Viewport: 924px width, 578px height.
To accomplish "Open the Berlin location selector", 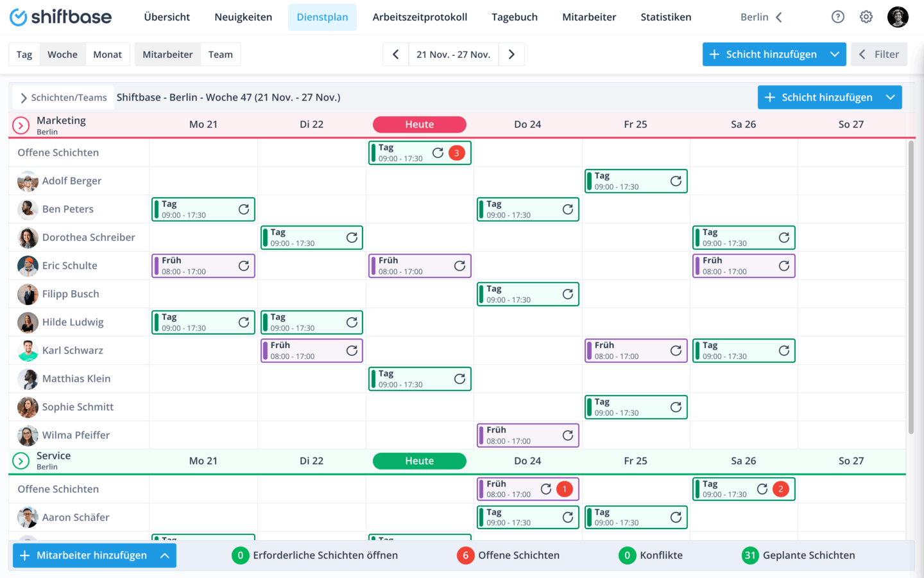I will coord(761,17).
